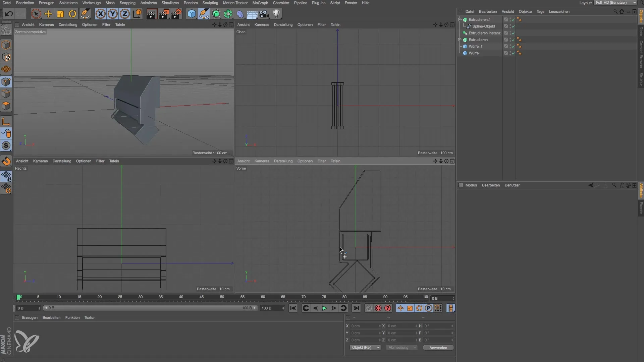
Task: Click the Anwenden button
Action: click(438, 348)
